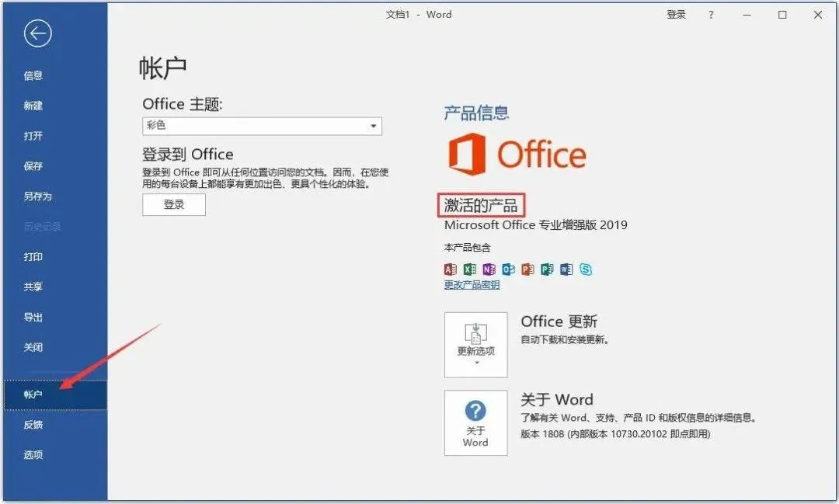
Task: Open 反馈 in the sidebar
Action: pyautogui.click(x=33, y=425)
